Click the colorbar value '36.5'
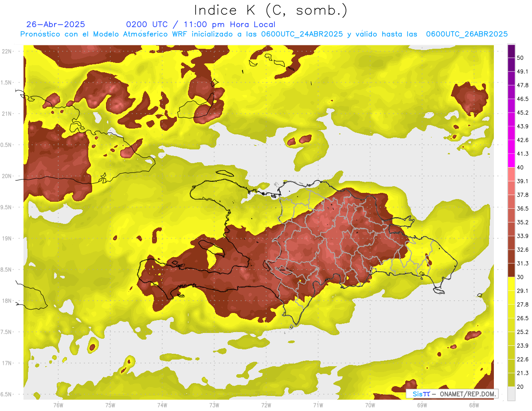Image resolution: width=532 pixels, height=411 pixels. pyautogui.click(x=523, y=208)
